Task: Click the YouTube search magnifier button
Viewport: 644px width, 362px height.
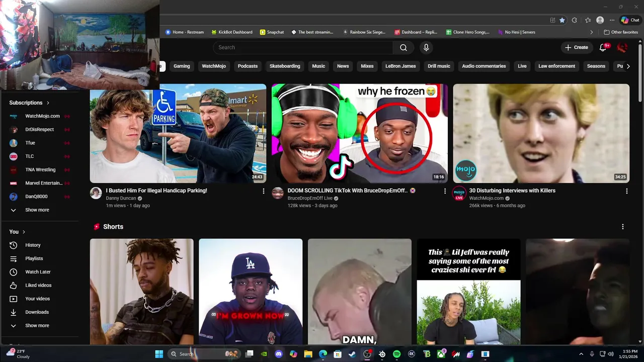Action: [x=404, y=47]
